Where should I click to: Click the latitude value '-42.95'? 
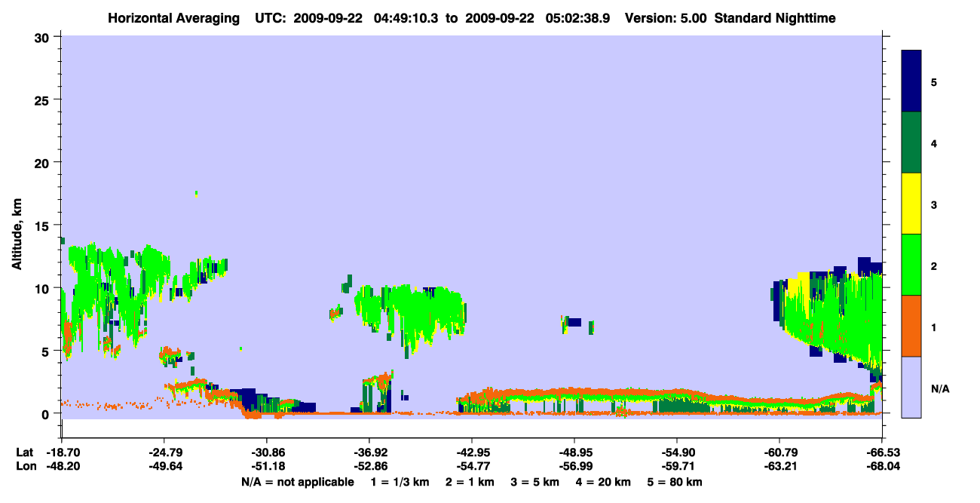472,452
